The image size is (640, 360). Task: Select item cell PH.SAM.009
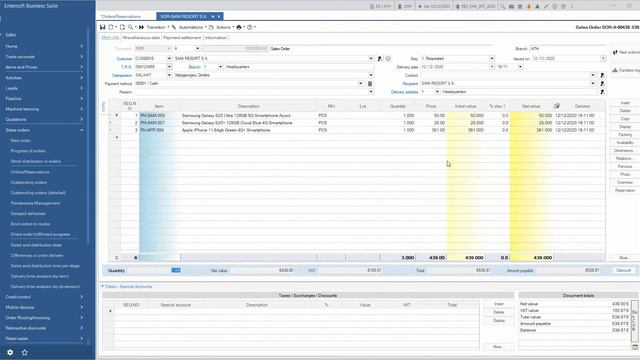160,116
